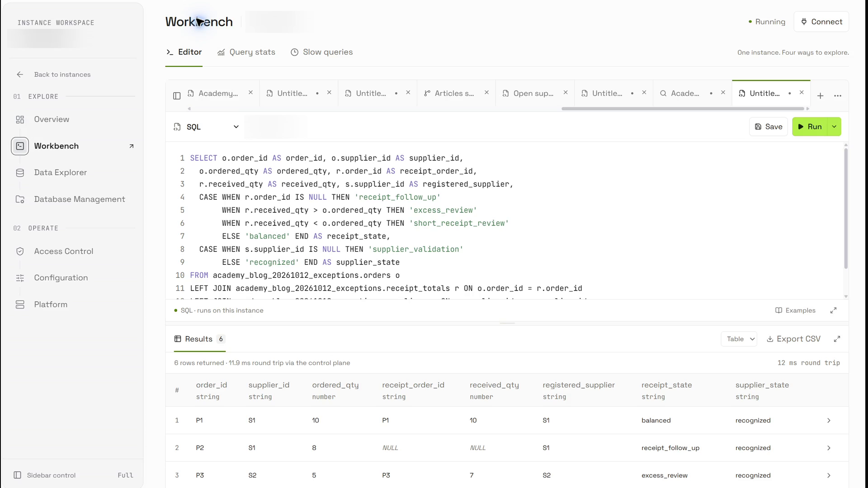The image size is (868, 488).
Task: Switch to the Query stats tab
Action: coord(246,52)
